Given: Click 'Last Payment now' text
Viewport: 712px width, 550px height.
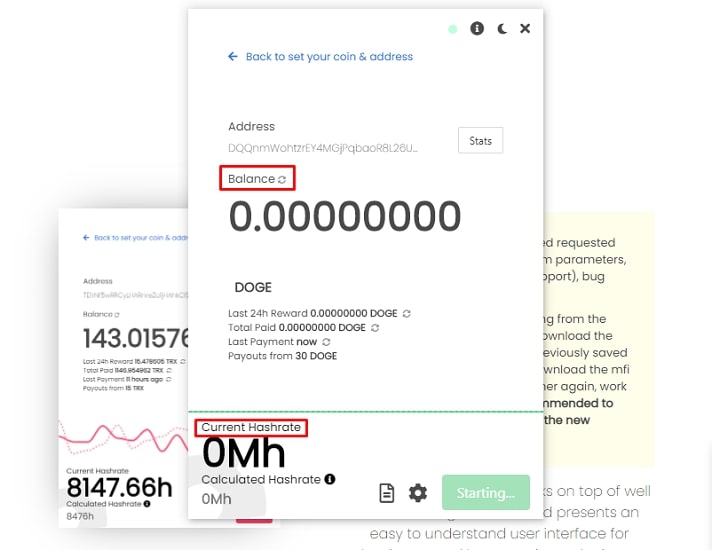Looking at the screenshot, I should tap(272, 342).
